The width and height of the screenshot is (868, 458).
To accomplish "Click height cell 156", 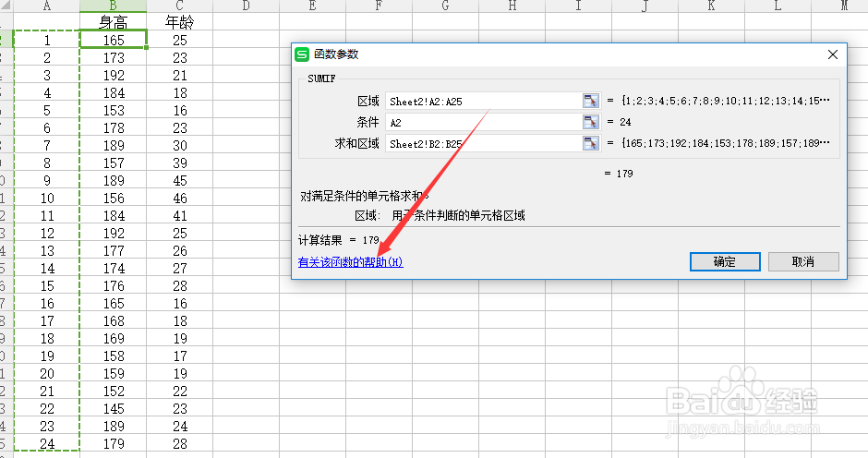I will pos(113,199).
